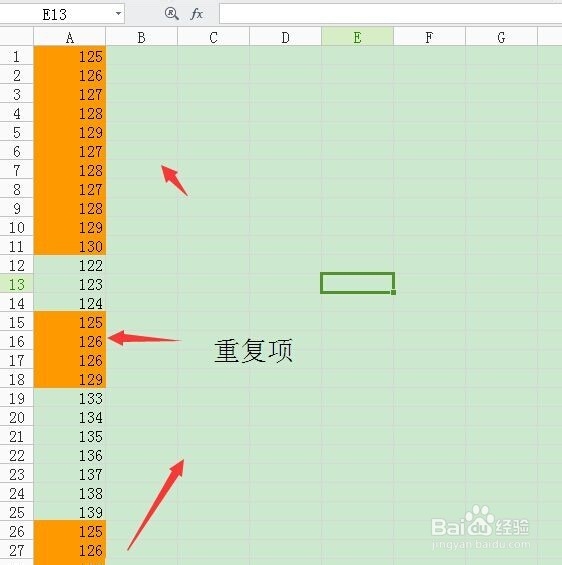Click the cell containing 139
Image resolution: width=562 pixels, height=565 pixels.
pos(70,512)
